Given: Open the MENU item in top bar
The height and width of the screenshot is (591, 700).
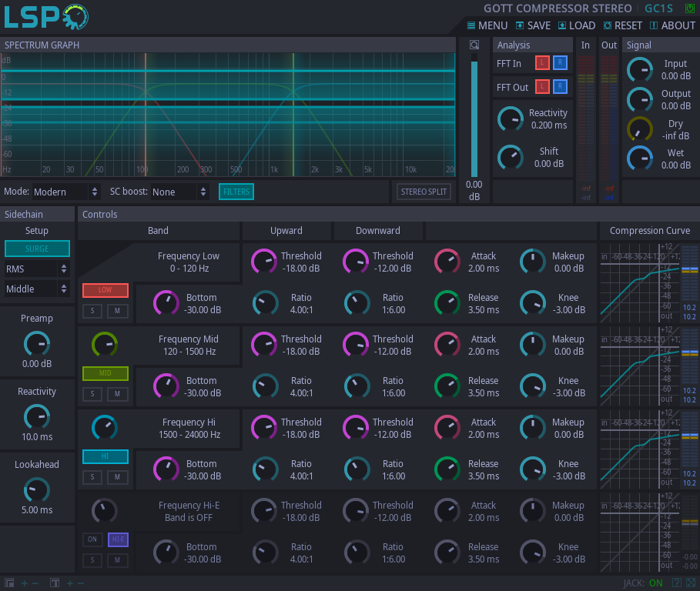Looking at the screenshot, I should coord(487,25).
